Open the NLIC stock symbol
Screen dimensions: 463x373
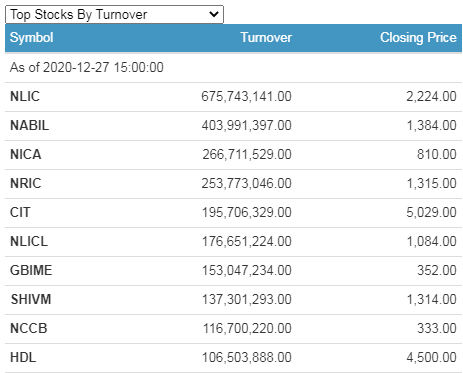(25, 97)
